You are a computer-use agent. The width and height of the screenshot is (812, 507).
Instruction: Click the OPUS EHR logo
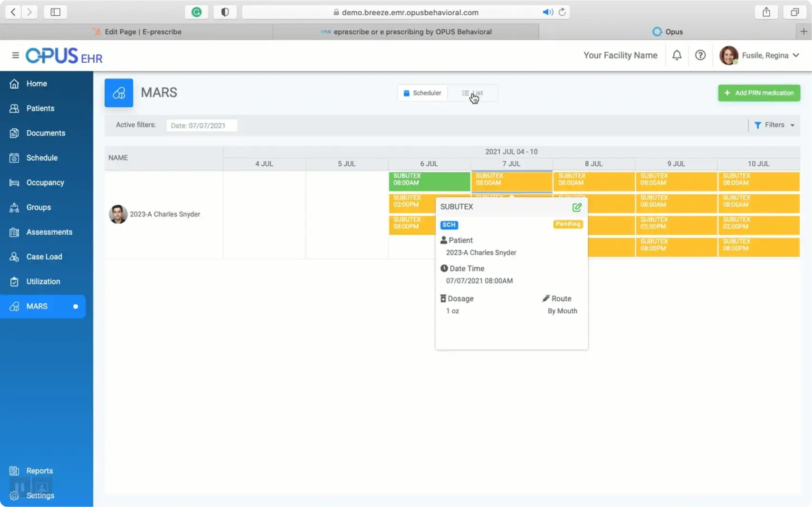64,56
